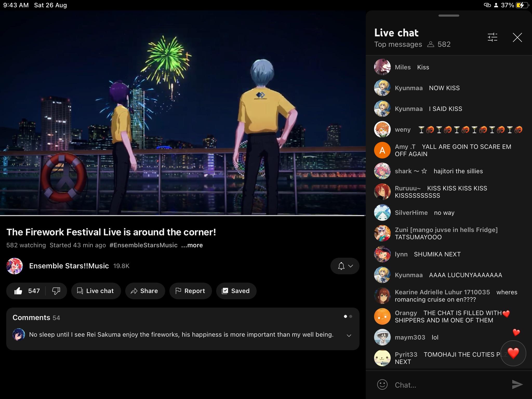The height and width of the screenshot is (399, 532).
Task: Like the video with thumbs up
Action: (x=19, y=291)
